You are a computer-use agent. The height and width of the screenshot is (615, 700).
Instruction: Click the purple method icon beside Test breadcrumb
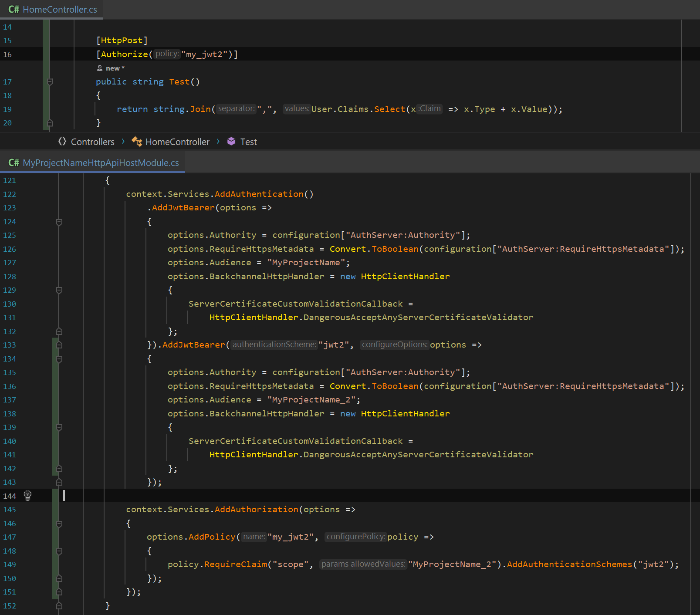pos(231,142)
